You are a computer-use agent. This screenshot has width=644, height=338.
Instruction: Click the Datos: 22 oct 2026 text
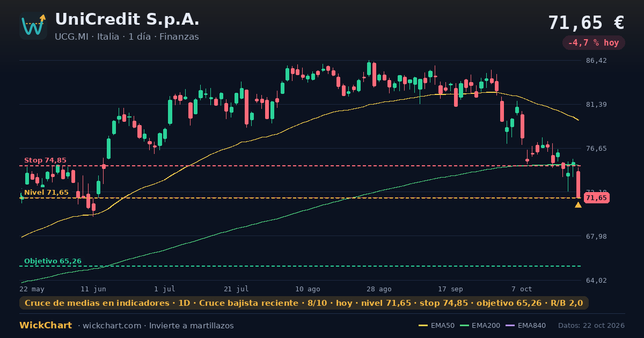(591, 326)
